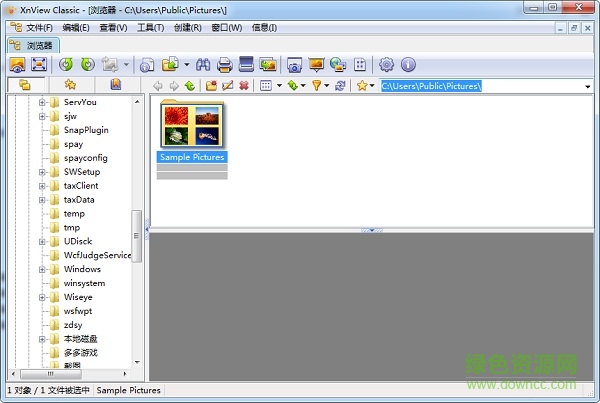
Task: Click the blue info about icon
Action: 408,64
